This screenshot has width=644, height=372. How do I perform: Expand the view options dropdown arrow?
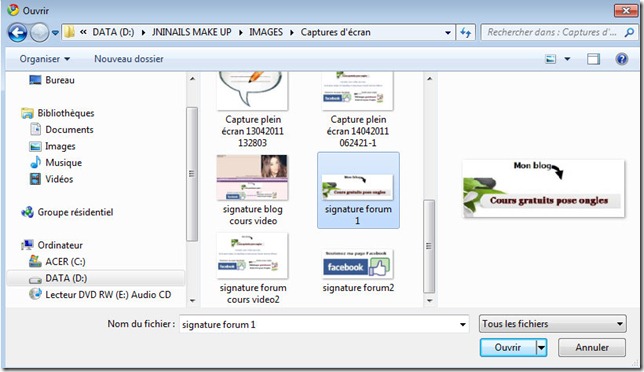pyautogui.click(x=567, y=59)
